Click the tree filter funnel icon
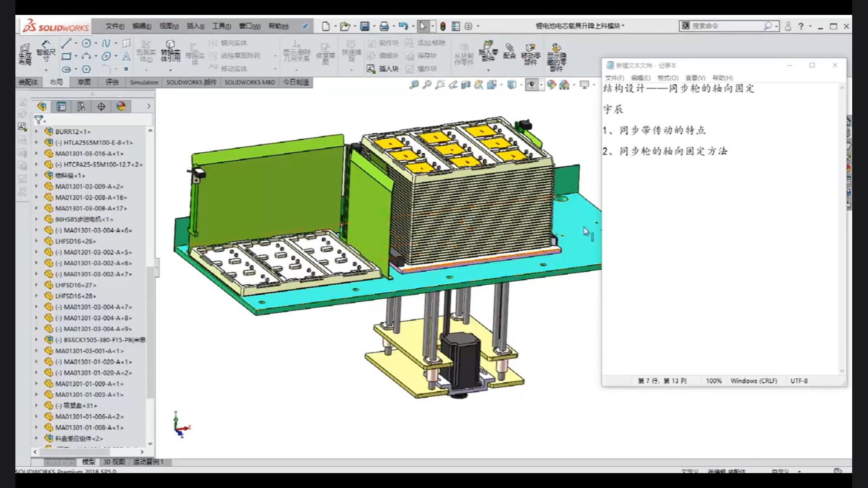This screenshot has height=488, width=868. [x=39, y=120]
